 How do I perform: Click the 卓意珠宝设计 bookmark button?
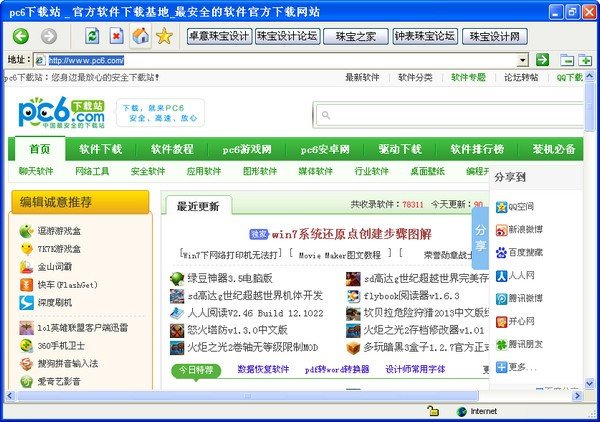click(218, 36)
